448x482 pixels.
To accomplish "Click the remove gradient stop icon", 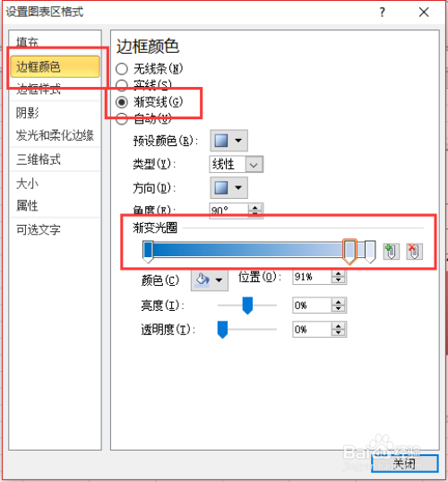I will coord(414,252).
